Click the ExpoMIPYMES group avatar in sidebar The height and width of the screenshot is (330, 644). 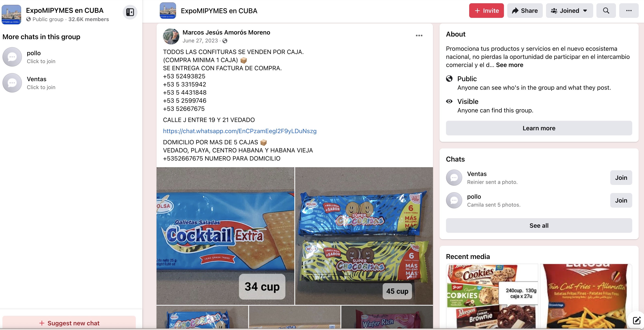(11, 14)
